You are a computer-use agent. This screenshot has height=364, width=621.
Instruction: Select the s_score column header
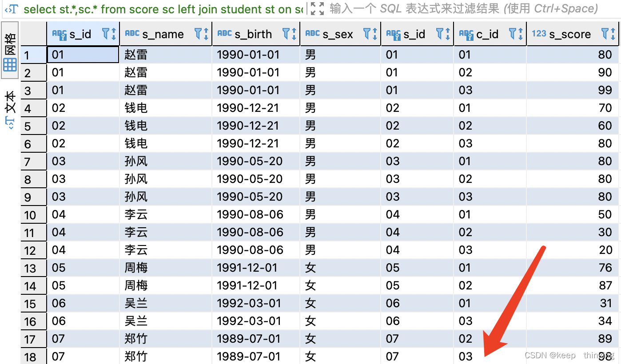click(573, 34)
